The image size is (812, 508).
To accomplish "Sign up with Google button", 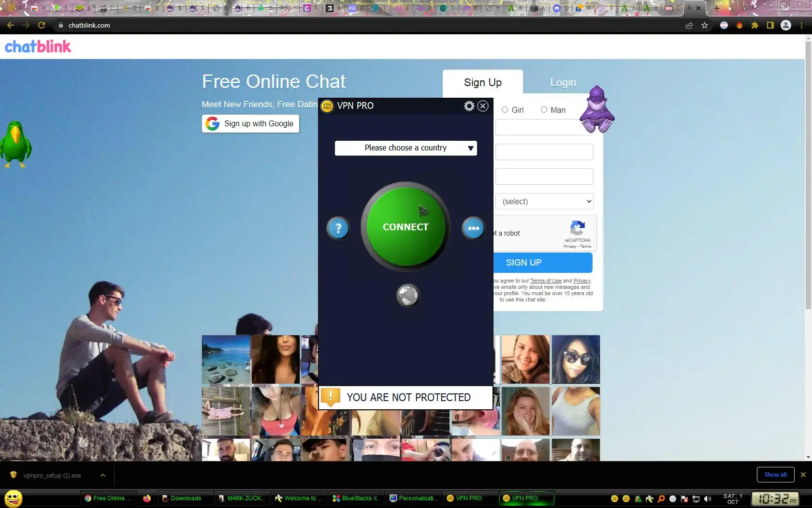I will point(250,123).
